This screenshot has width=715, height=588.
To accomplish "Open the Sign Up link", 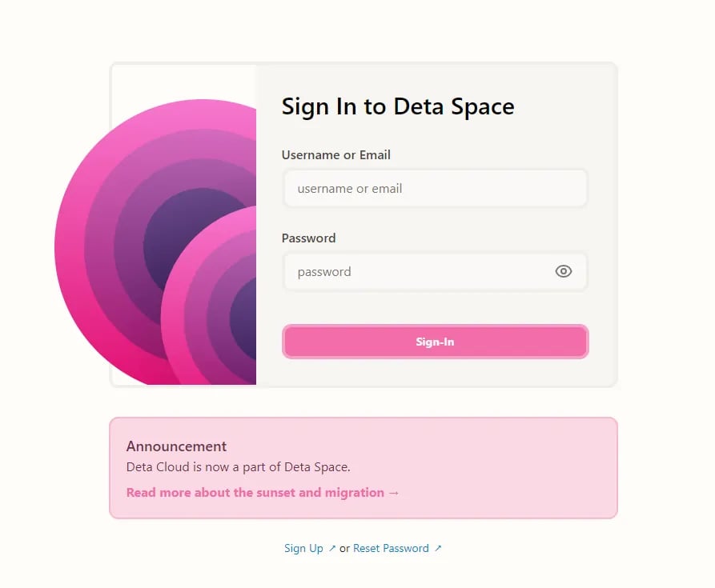I will [303, 548].
